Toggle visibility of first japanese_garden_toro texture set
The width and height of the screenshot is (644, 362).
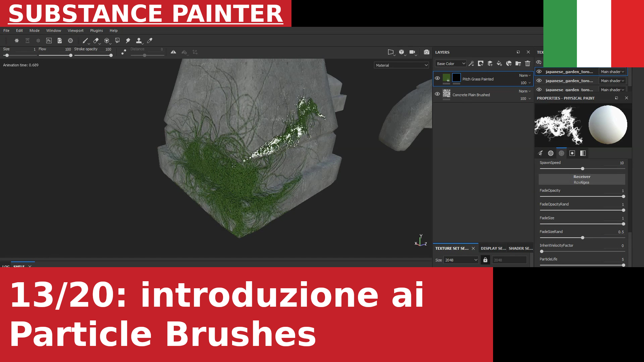[x=539, y=71]
